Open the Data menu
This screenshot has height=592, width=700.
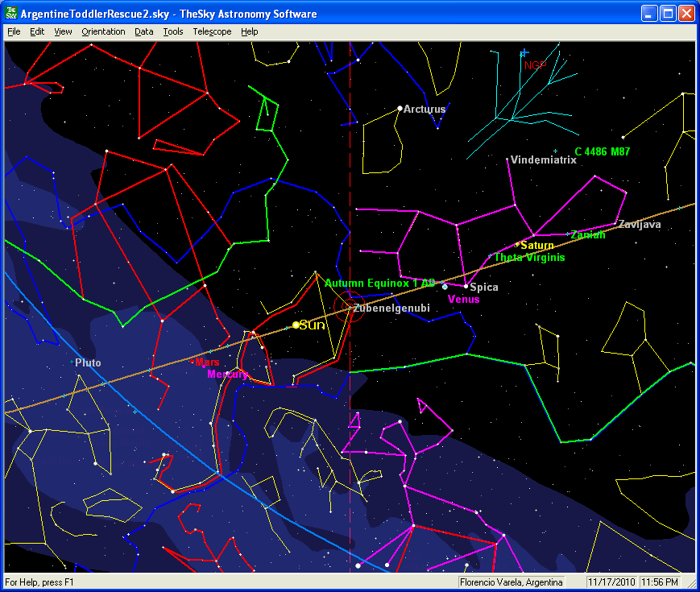[x=144, y=31]
